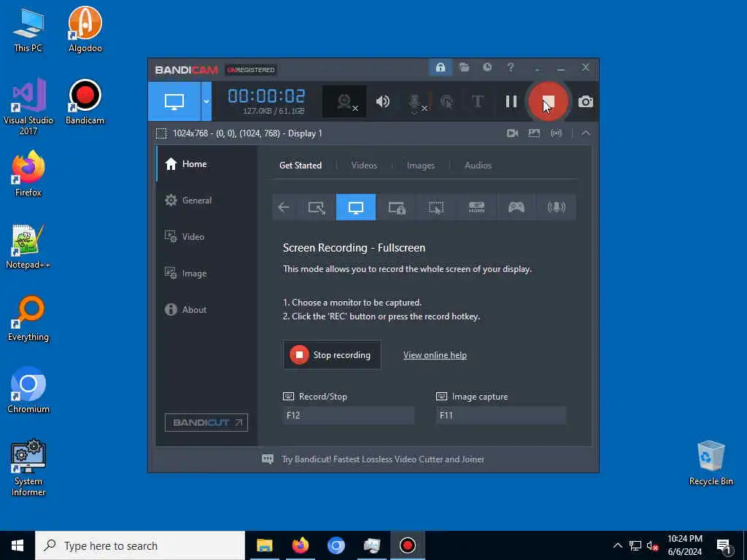Click the taskbar search box

point(140,545)
